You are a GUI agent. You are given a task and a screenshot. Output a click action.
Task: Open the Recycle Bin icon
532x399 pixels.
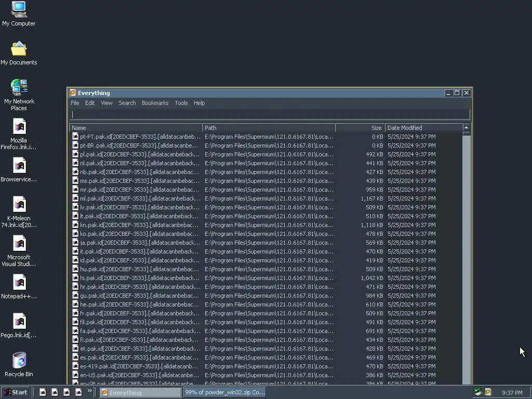click(x=19, y=361)
